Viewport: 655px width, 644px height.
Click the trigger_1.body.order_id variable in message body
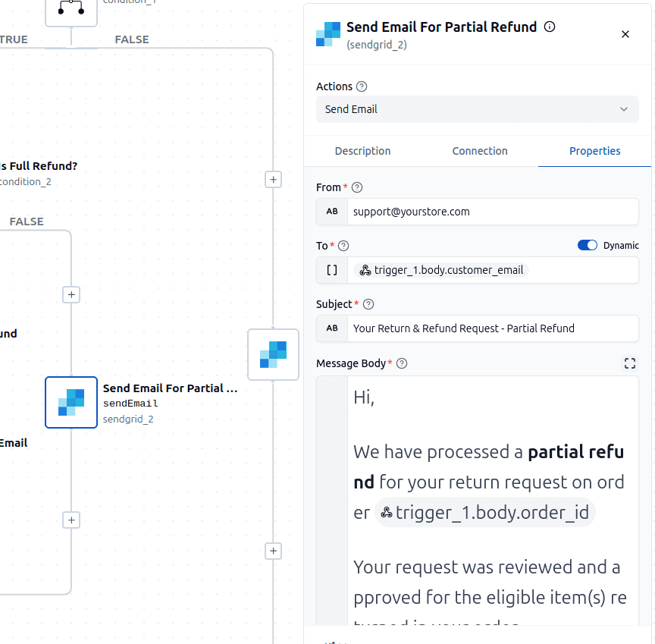click(484, 512)
